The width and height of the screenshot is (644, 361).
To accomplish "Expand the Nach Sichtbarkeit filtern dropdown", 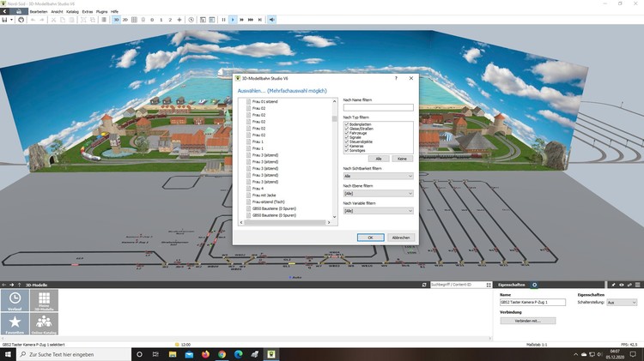I will [x=378, y=176].
